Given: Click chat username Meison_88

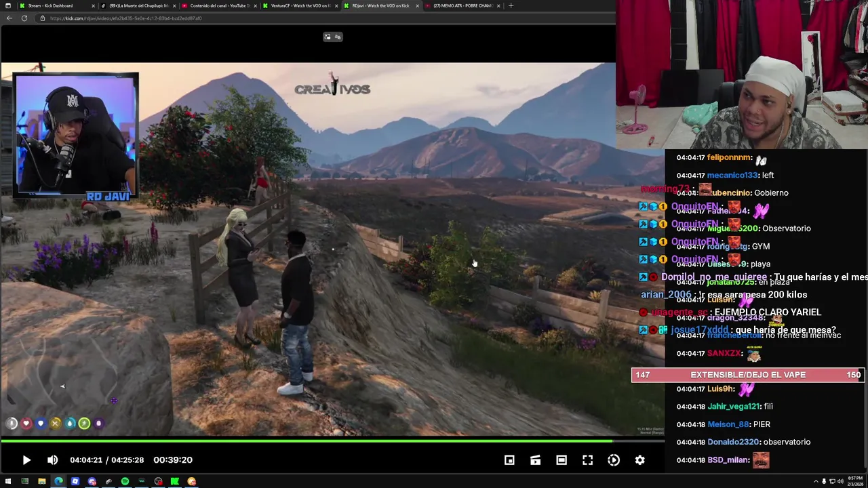Looking at the screenshot, I should pos(729,424).
